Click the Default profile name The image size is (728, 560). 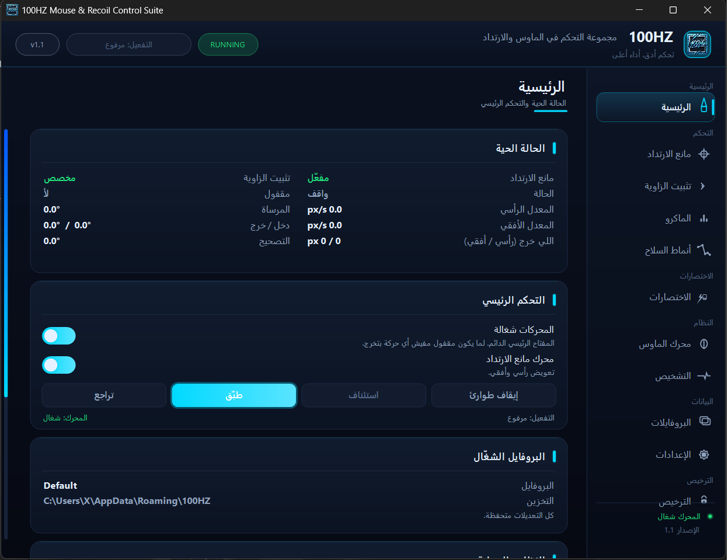click(x=60, y=486)
